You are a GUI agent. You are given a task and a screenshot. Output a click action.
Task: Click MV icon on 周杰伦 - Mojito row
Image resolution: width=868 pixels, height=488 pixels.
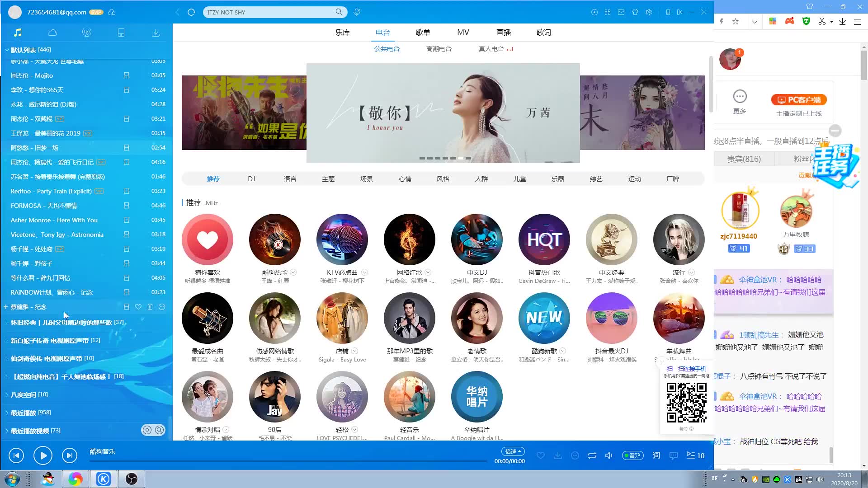click(x=127, y=75)
